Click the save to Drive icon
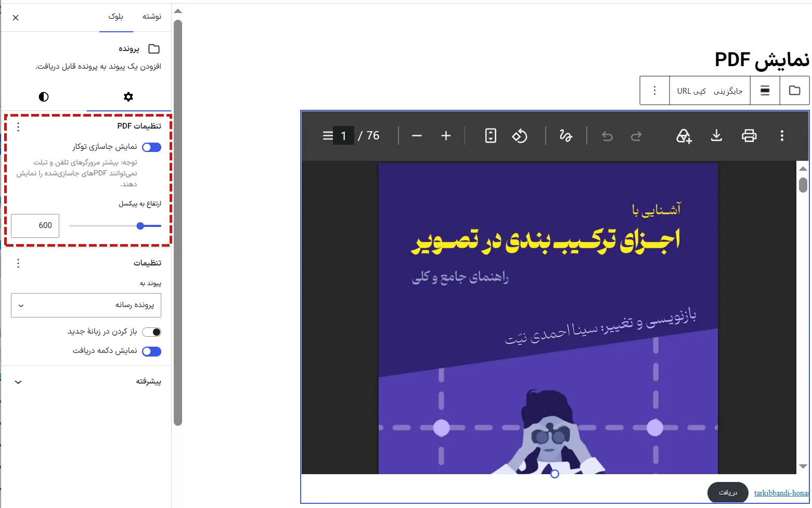This screenshot has height=508, width=812. (684, 136)
